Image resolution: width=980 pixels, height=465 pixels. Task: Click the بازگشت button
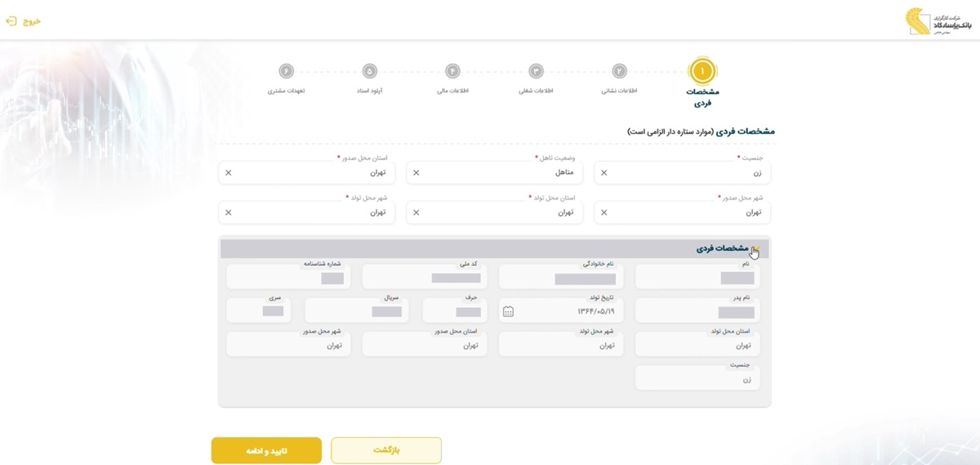coord(386,450)
